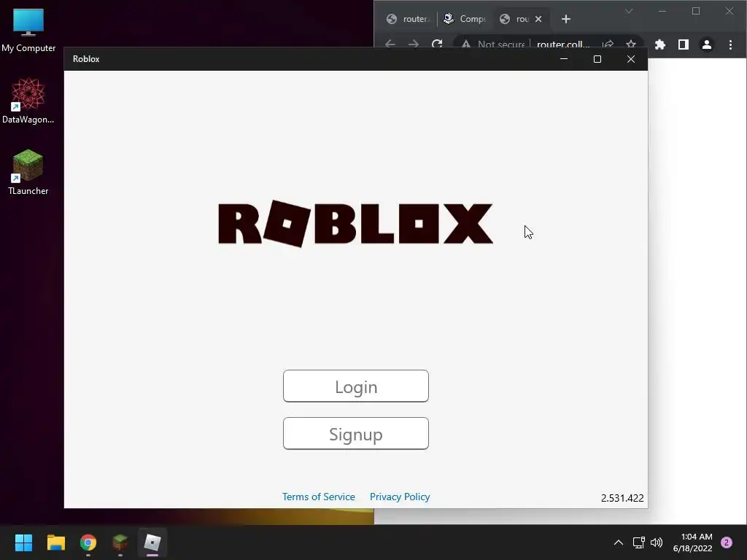Open the notification badge showing 2
747x560 pixels.
(727, 542)
